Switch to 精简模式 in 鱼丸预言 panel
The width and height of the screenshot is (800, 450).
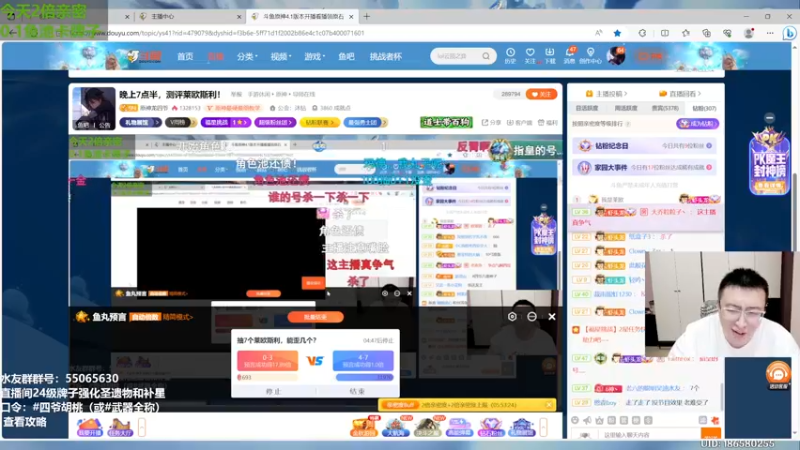(x=178, y=317)
